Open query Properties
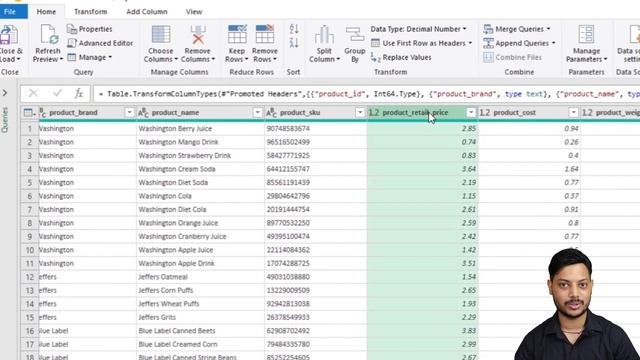Screen dimensions: 640x360 89,29
